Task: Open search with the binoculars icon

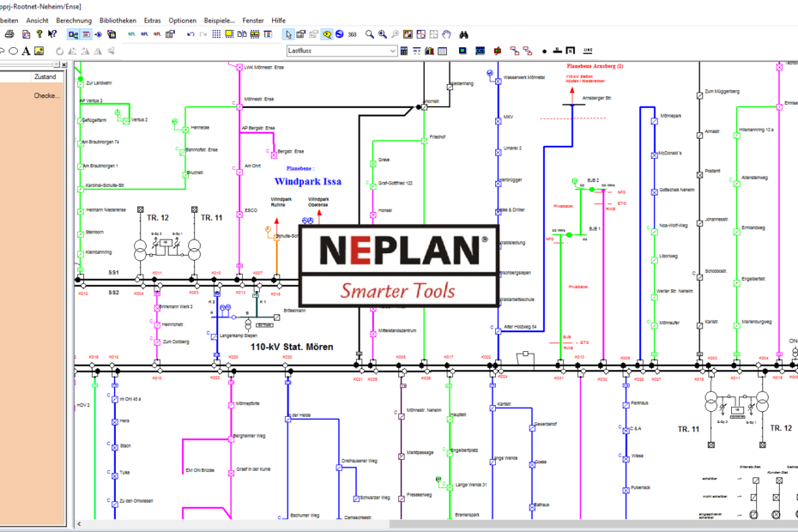Action: point(463,34)
